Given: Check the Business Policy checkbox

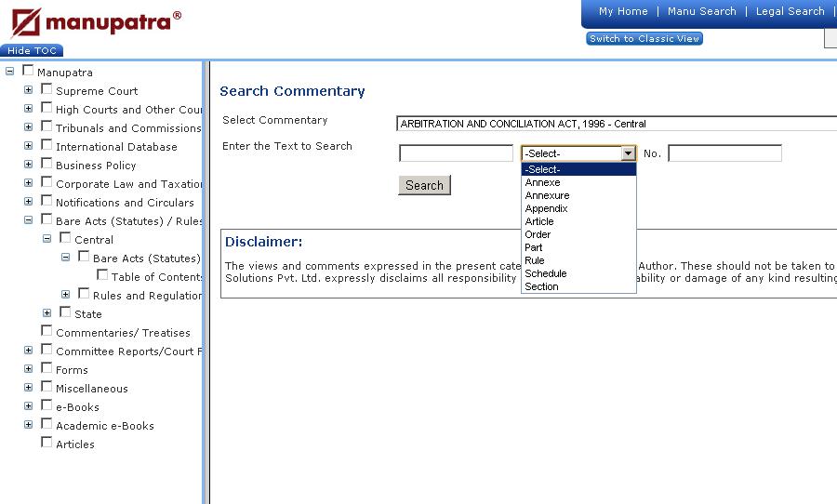Looking at the screenshot, I should [x=47, y=164].
